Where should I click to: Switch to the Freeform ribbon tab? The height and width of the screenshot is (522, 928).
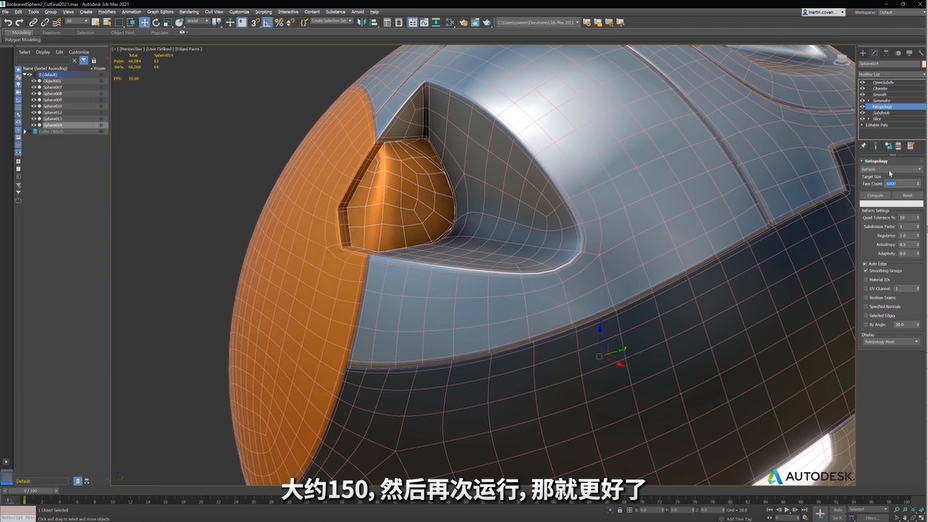coord(51,33)
